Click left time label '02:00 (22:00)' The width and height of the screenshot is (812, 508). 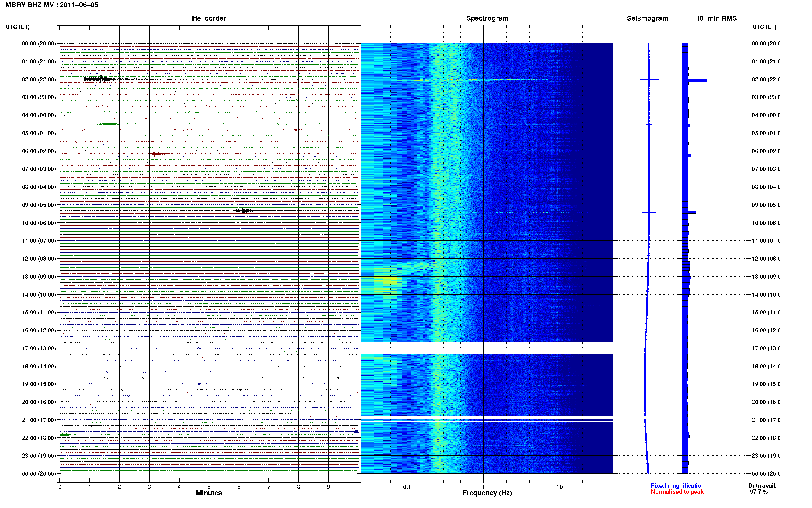tap(39, 79)
